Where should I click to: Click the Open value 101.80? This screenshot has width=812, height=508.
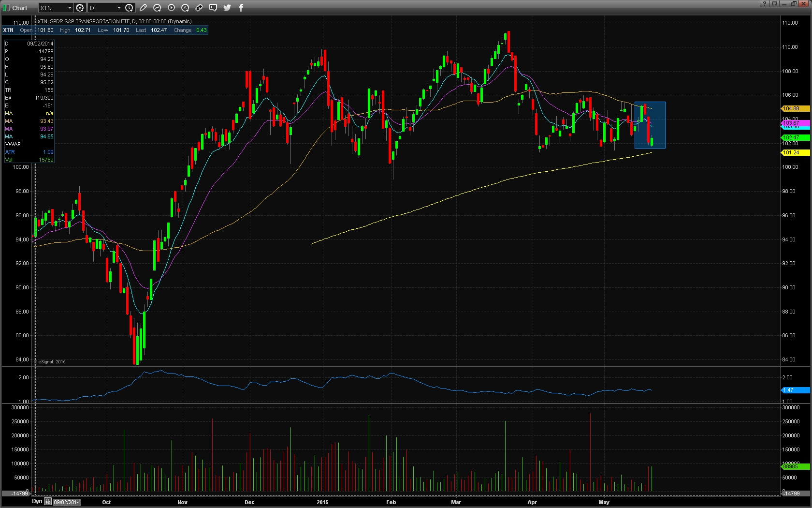(x=45, y=30)
